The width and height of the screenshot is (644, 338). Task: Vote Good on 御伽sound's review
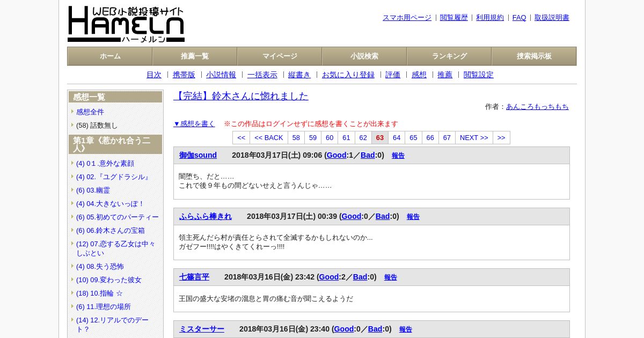pyautogui.click(x=336, y=156)
